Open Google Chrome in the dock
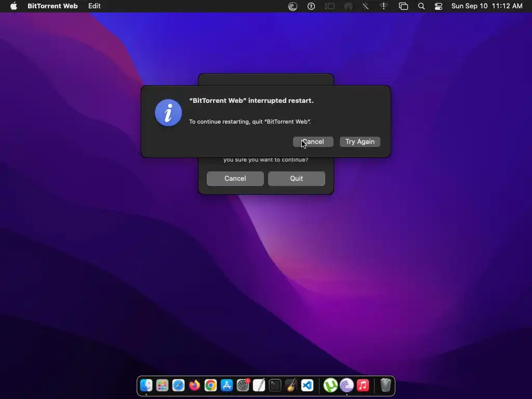 click(x=210, y=385)
